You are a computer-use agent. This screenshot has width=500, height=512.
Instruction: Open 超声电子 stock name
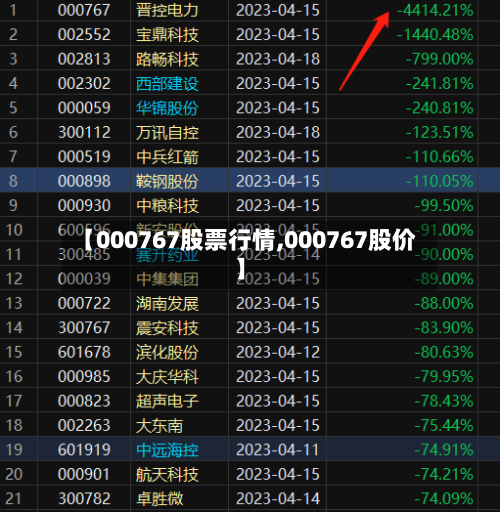(x=167, y=401)
